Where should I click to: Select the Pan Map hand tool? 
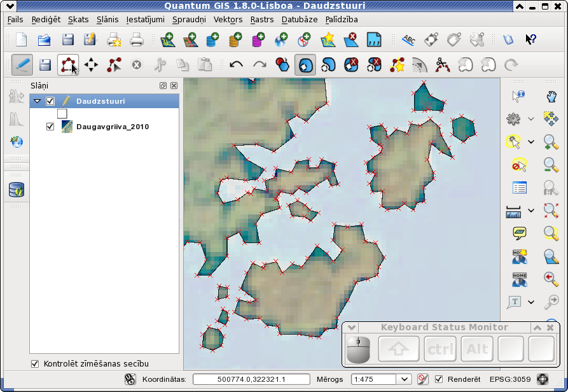click(551, 96)
